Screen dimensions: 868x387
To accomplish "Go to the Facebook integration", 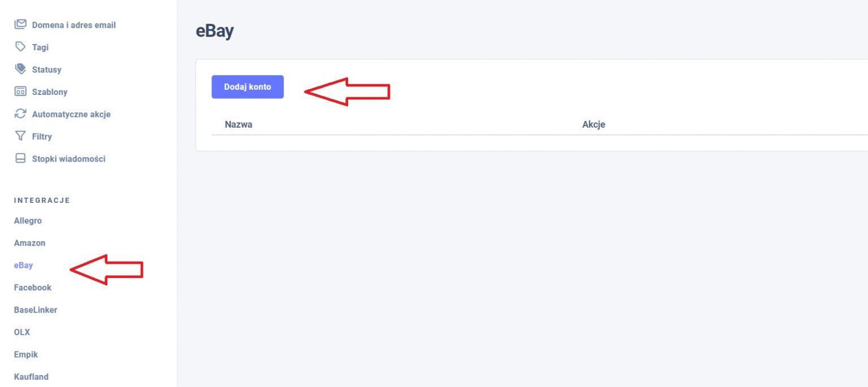I will pyautogui.click(x=32, y=288).
